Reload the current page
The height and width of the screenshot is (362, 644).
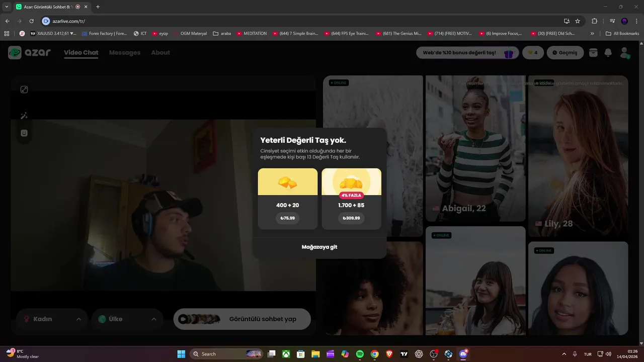click(x=31, y=21)
